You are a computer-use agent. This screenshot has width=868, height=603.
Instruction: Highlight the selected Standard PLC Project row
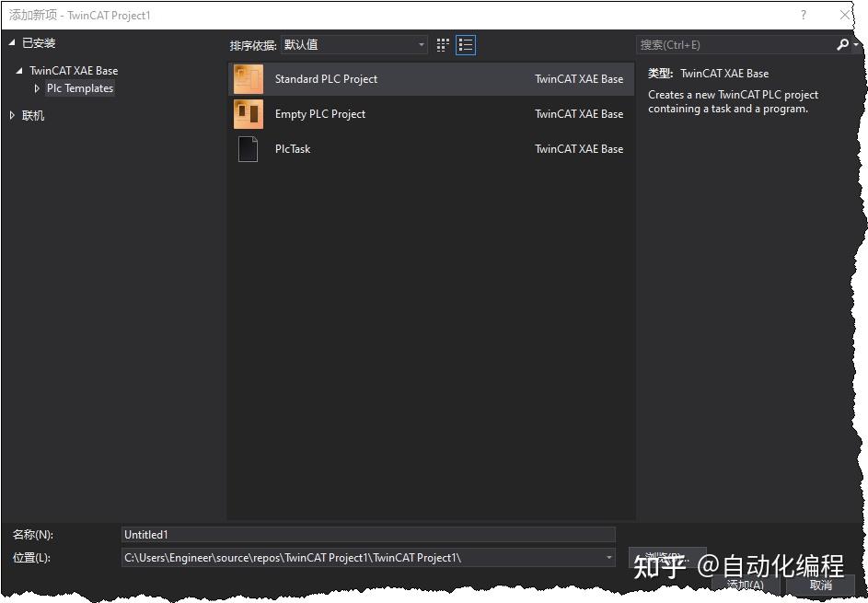[414, 79]
